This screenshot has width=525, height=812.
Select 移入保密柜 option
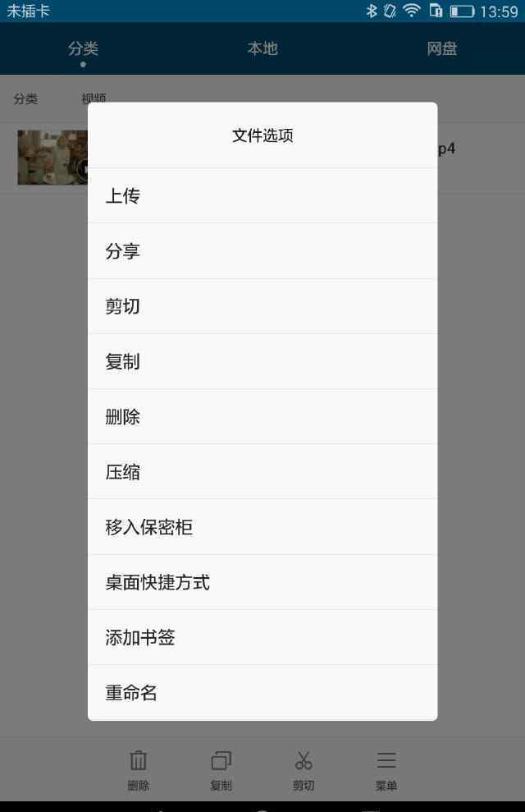[262, 527]
